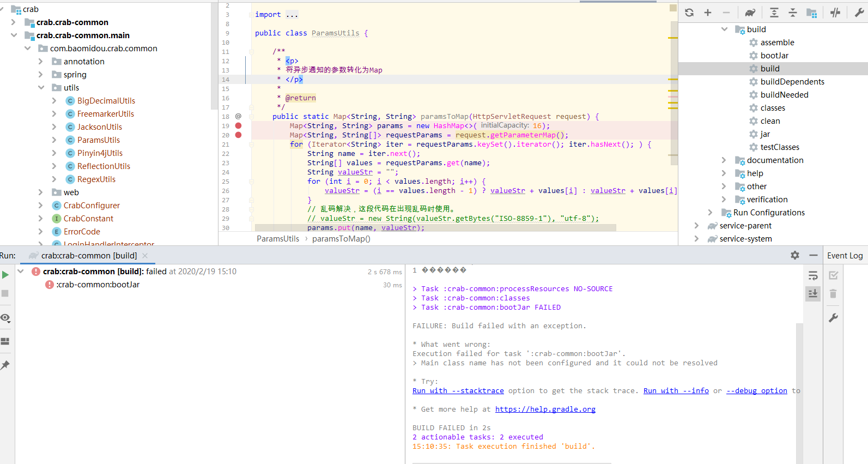Hide the Run panel minimize icon
This screenshot has width=868, height=464.
point(814,255)
